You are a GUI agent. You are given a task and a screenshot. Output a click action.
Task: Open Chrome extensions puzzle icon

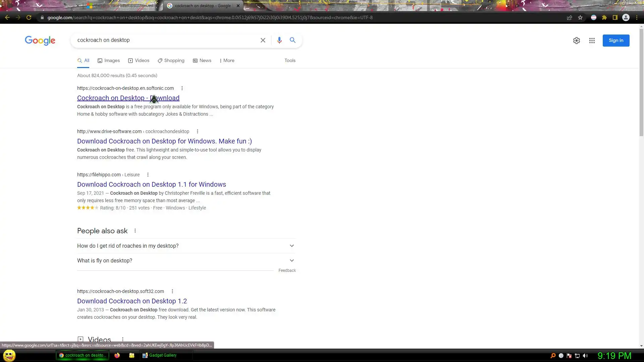(604, 17)
